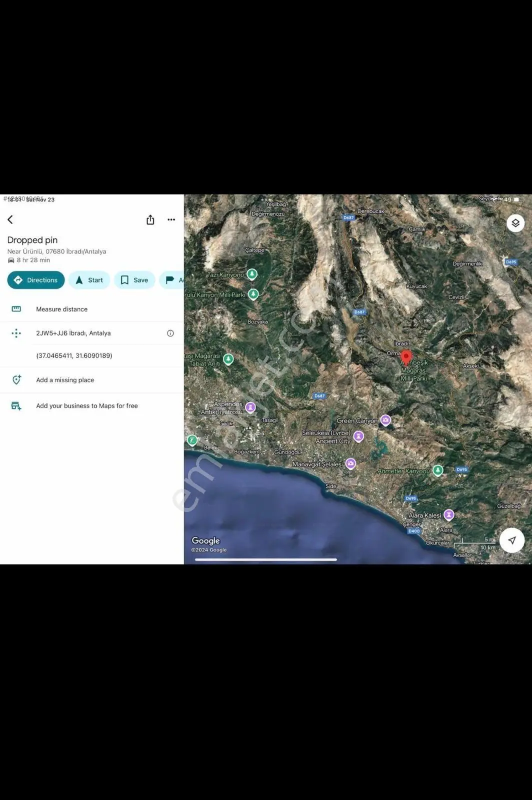Click the Derebucak label on map
This screenshot has height=800, width=532.
(x=371, y=211)
